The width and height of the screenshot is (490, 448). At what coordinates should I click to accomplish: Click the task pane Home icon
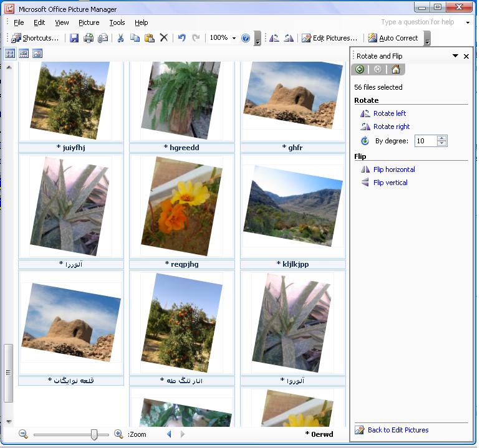click(396, 69)
